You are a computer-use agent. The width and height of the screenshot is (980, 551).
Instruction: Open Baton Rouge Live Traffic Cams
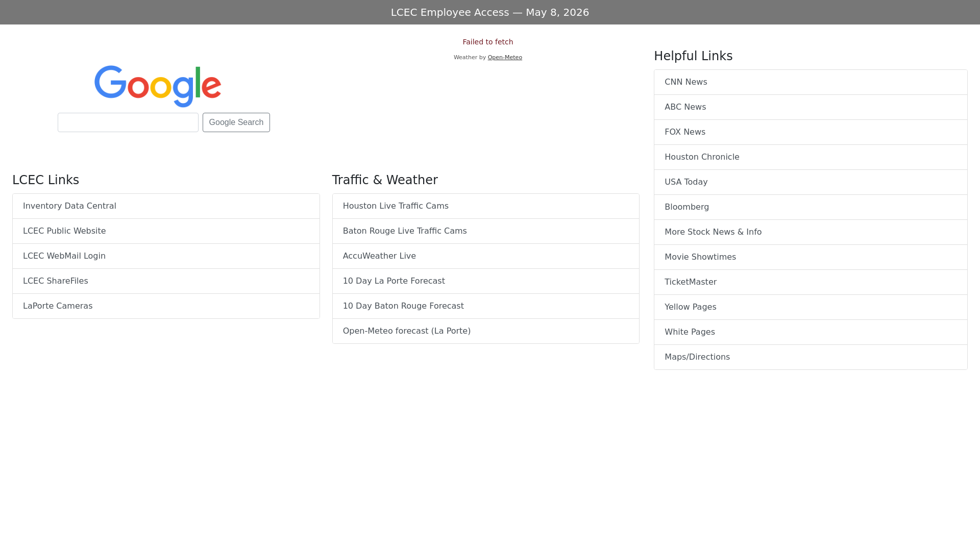(485, 231)
